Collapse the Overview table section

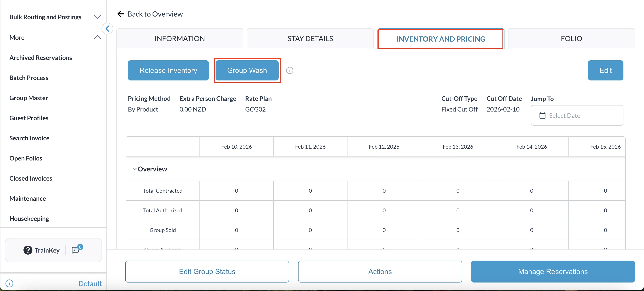click(134, 169)
